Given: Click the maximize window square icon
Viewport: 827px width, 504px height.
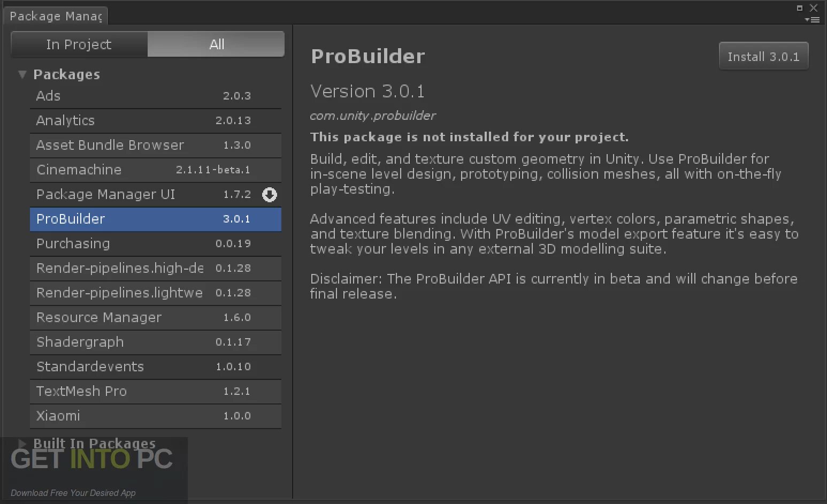Looking at the screenshot, I should 799,8.
